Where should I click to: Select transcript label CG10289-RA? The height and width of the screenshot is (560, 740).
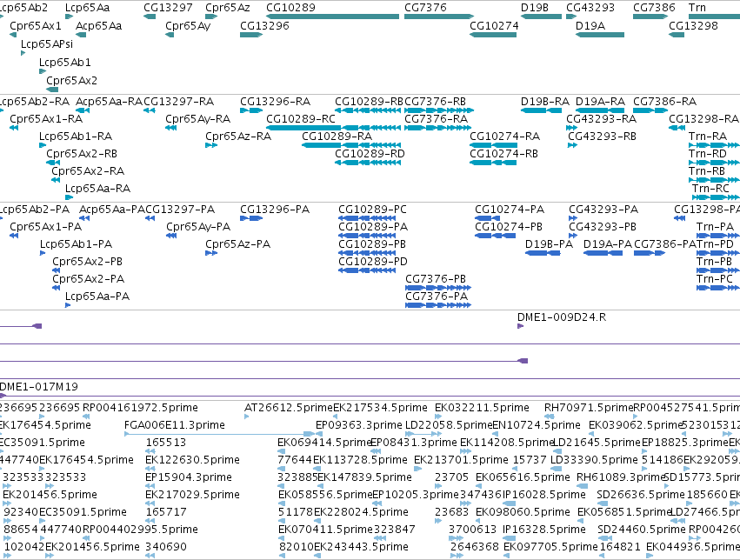(337, 137)
